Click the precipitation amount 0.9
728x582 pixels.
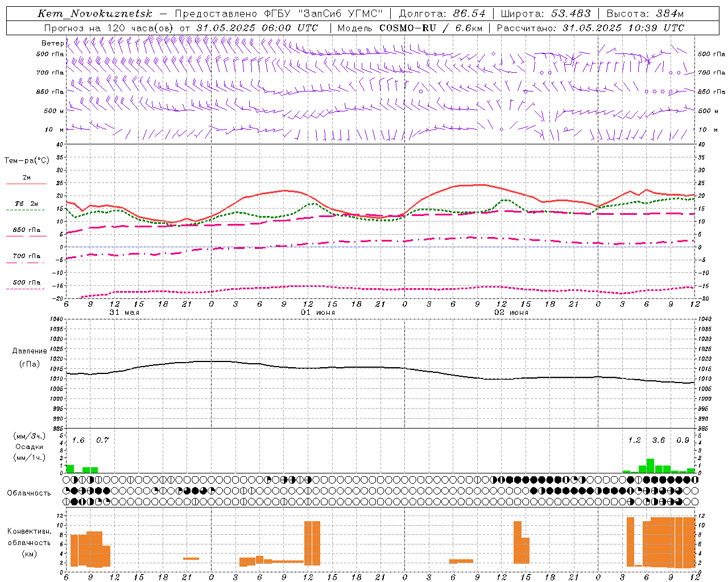pyautogui.click(x=682, y=440)
